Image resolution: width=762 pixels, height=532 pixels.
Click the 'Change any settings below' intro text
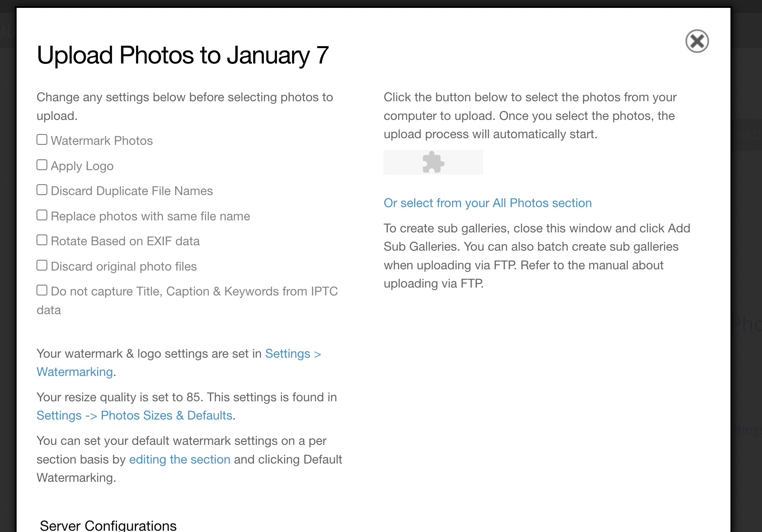[185, 106]
